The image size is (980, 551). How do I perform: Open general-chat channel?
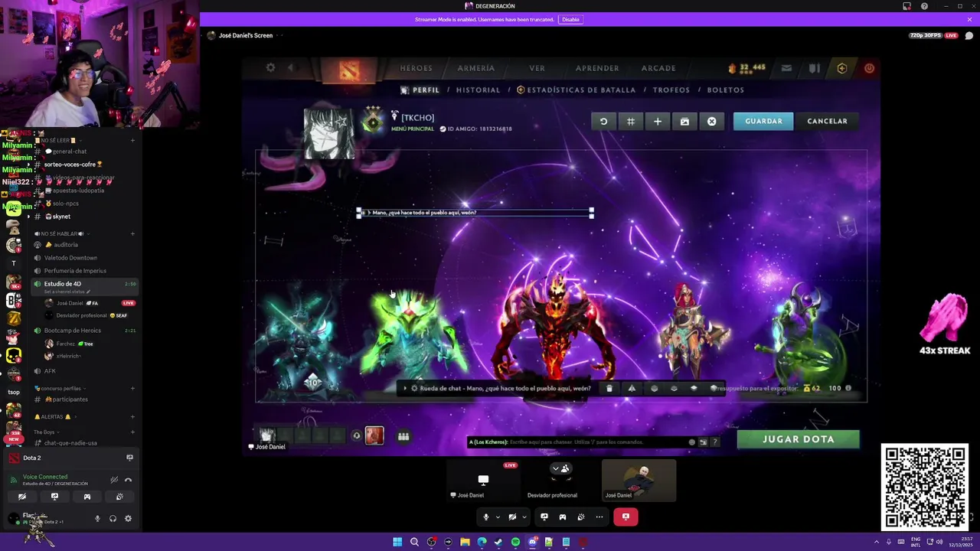tap(69, 152)
